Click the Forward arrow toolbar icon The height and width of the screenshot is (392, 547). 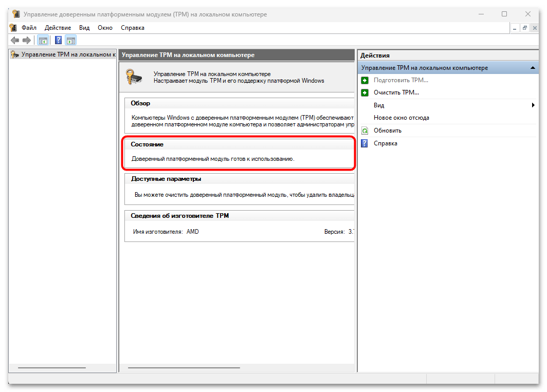pyautogui.click(x=27, y=40)
